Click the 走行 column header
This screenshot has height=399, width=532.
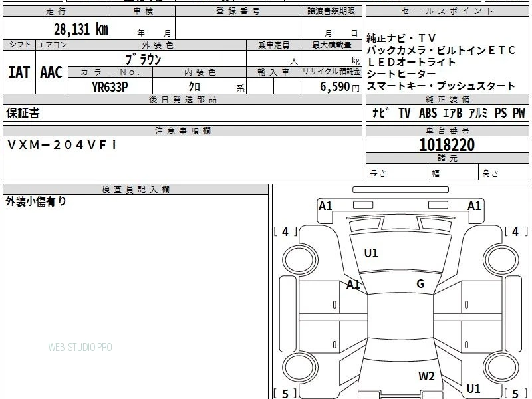[57, 11]
